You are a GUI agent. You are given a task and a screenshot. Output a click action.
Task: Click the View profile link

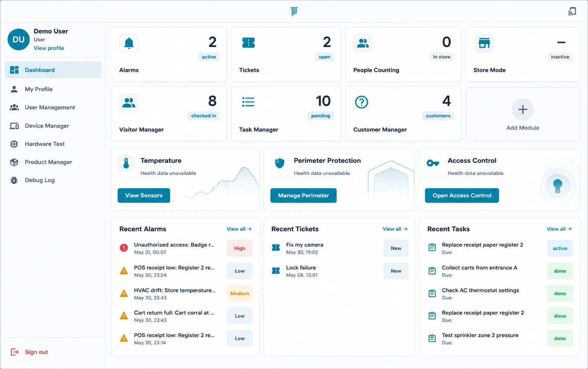49,48
